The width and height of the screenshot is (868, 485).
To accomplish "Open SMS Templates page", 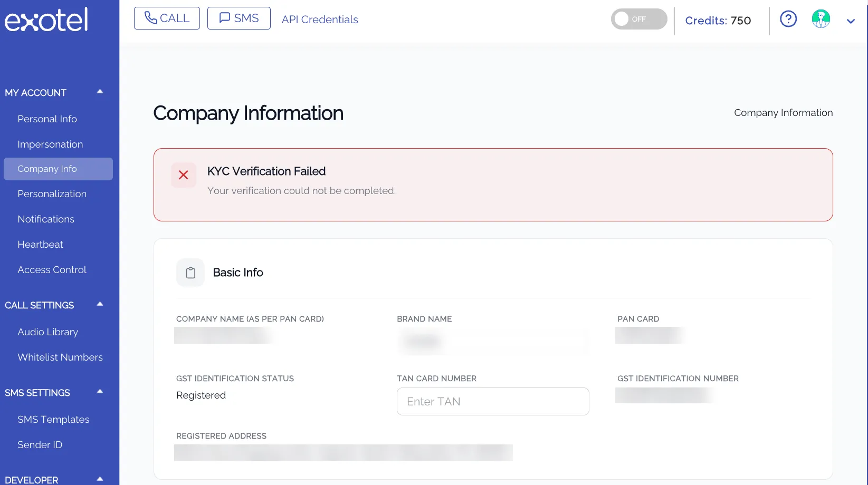I will [x=53, y=420].
